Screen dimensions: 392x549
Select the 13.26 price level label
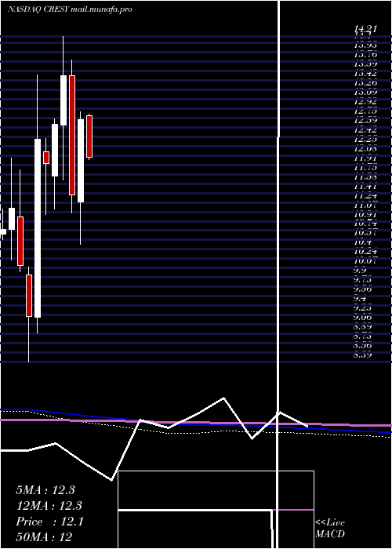pos(365,83)
